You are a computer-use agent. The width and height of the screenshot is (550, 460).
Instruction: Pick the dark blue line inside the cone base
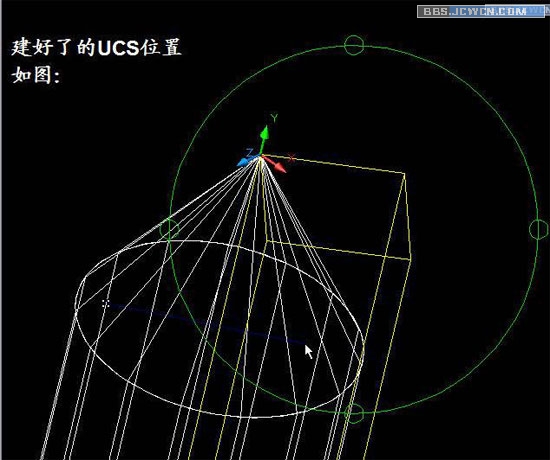207,324
